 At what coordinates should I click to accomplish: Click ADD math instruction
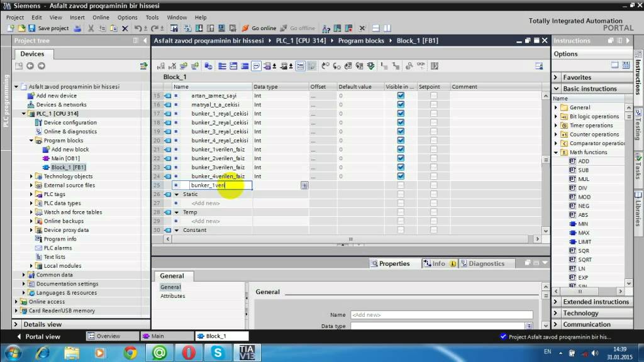[583, 162]
